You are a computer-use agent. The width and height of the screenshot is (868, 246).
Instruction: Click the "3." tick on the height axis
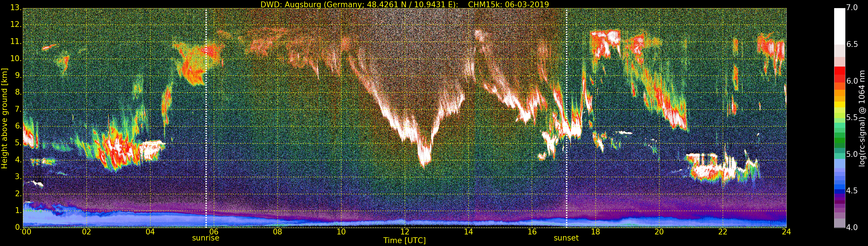(18, 176)
